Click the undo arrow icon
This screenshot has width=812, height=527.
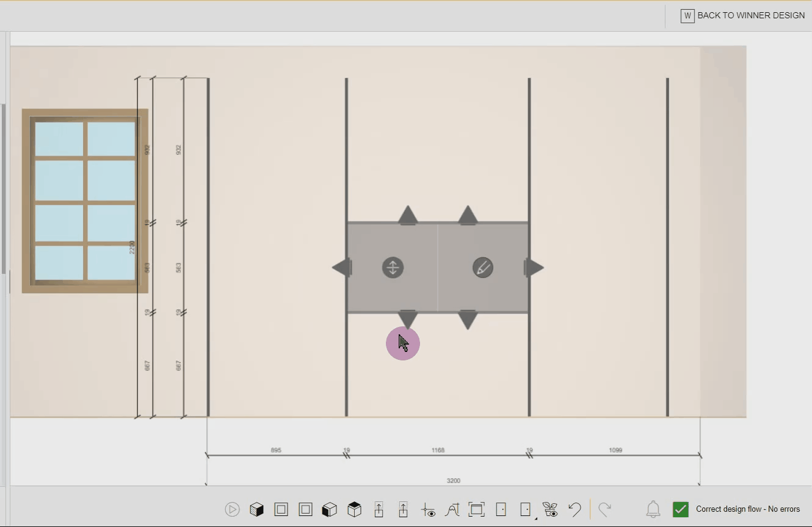pos(574,509)
